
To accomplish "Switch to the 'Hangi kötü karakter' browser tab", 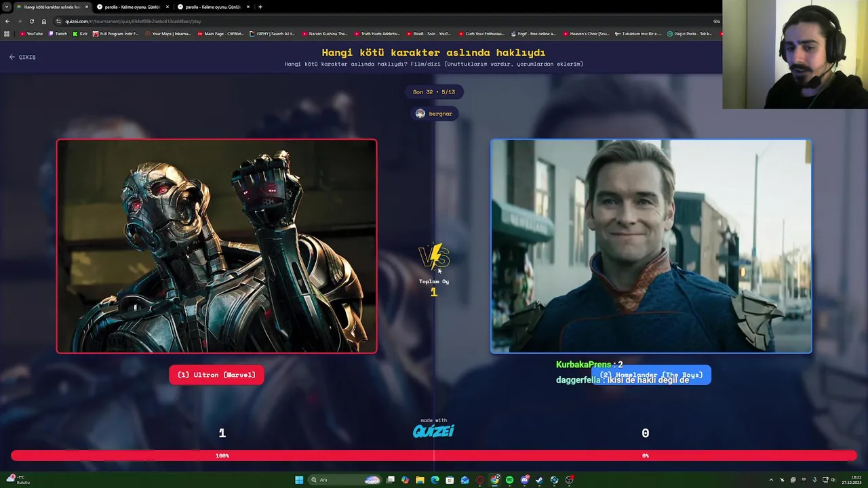I will point(52,7).
